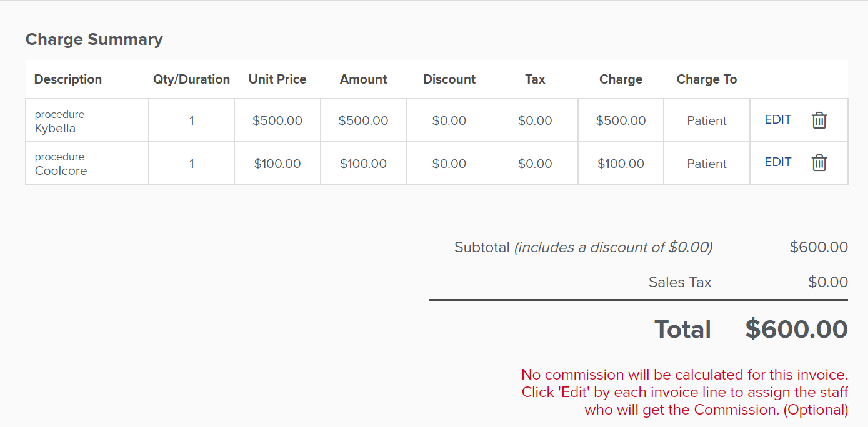The width and height of the screenshot is (868, 427).
Task: Select the Kybella description cell
Action: [x=87, y=120]
